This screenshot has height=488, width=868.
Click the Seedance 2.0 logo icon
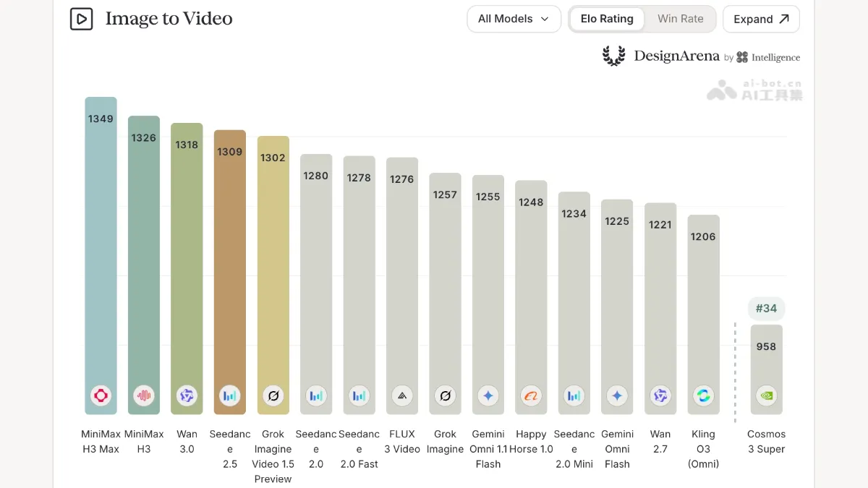tap(316, 395)
